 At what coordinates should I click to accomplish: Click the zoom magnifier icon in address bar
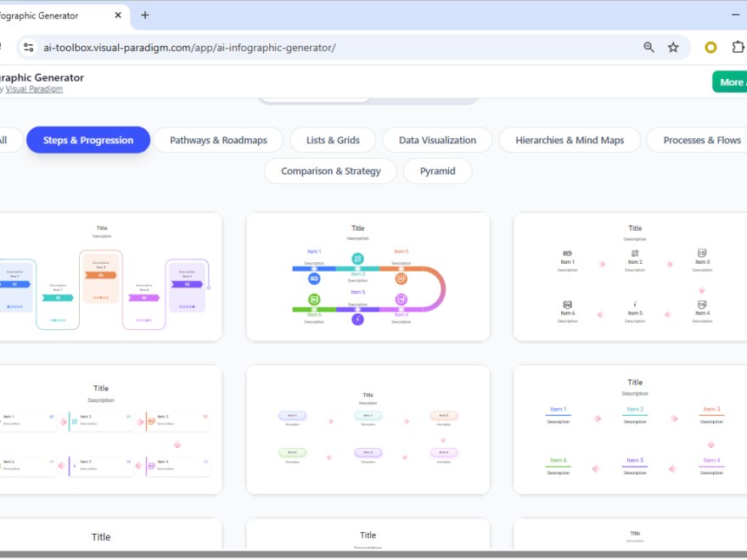click(x=649, y=48)
